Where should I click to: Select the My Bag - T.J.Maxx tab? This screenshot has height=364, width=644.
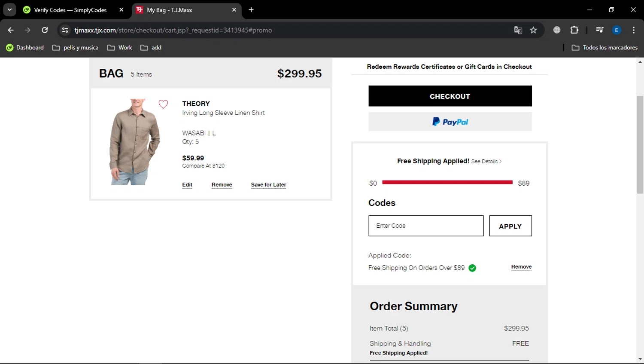tap(187, 10)
